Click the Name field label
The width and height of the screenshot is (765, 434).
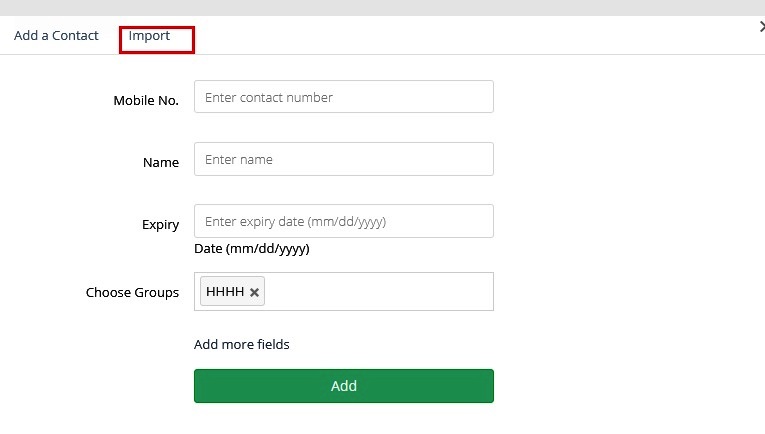161,163
